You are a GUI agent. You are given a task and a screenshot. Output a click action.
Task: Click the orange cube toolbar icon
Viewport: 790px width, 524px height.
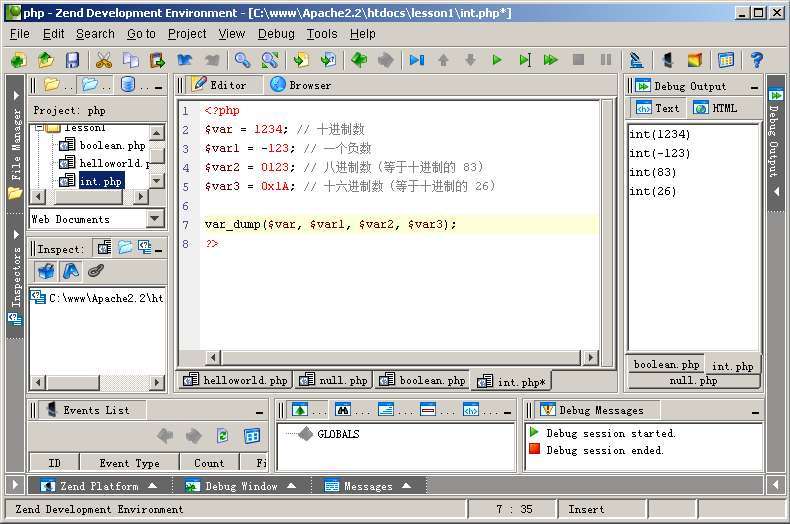click(x=695, y=60)
